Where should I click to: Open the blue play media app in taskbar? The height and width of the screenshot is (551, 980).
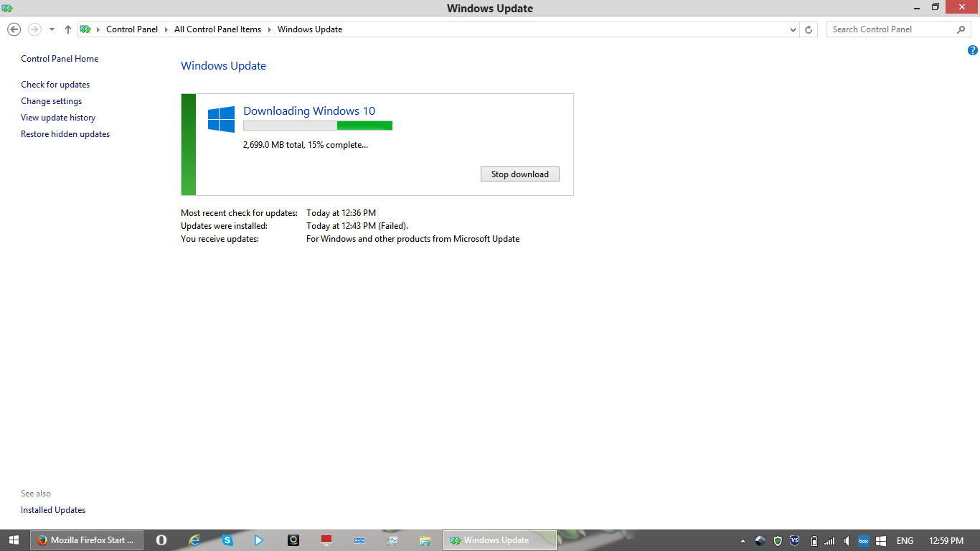[x=259, y=540]
